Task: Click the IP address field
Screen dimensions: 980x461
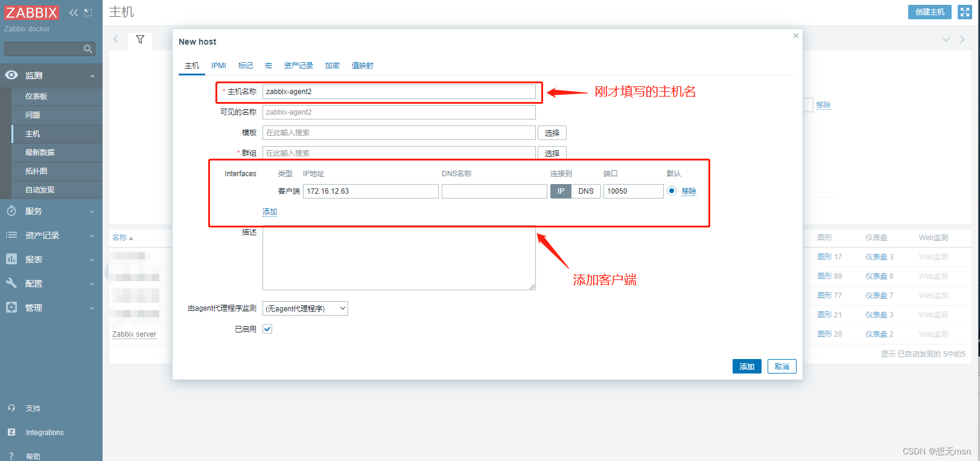Action: (x=371, y=191)
